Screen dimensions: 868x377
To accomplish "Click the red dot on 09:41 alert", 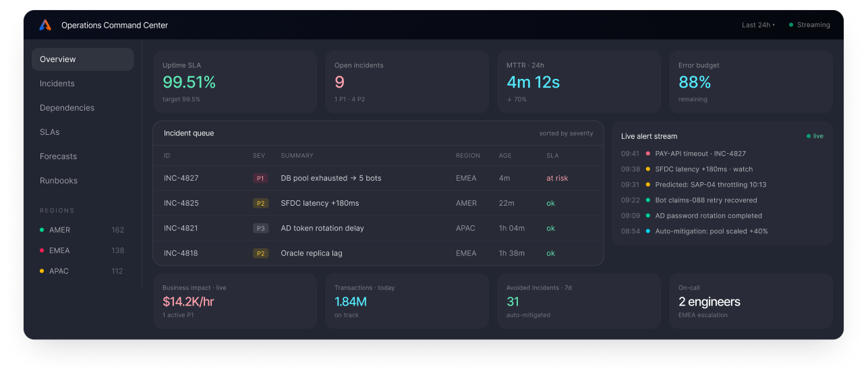I will (x=648, y=154).
